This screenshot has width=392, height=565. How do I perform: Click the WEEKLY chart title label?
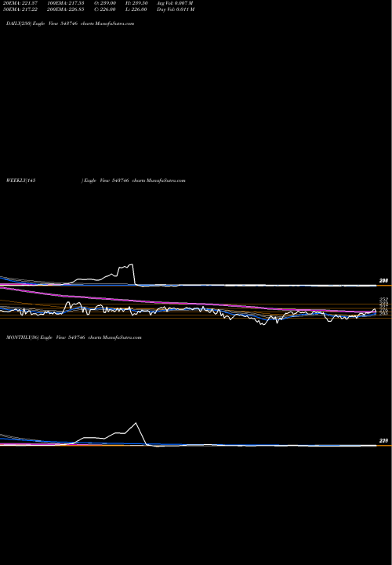tap(96, 180)
